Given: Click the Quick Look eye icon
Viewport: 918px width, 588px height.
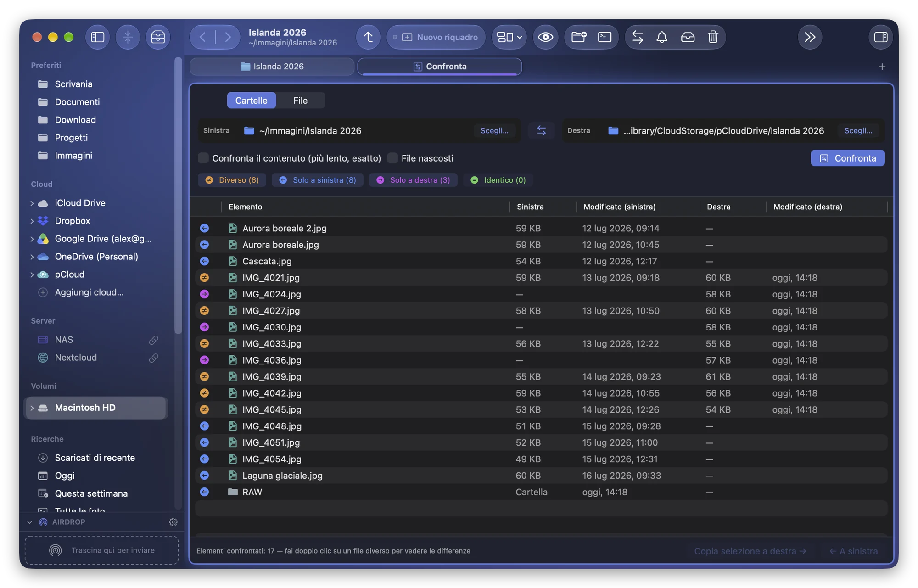Looking at the screenshot, I should click(545, 37).
